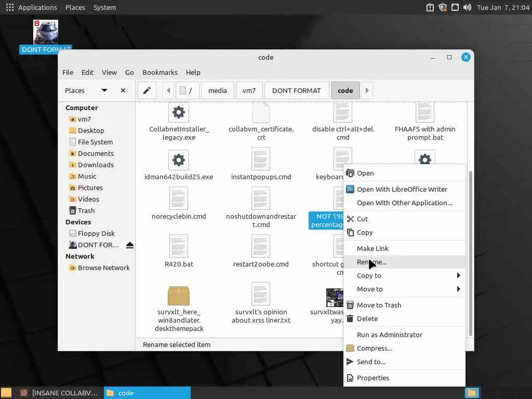Select R420.bat file icon

click(x=179, y=246)
